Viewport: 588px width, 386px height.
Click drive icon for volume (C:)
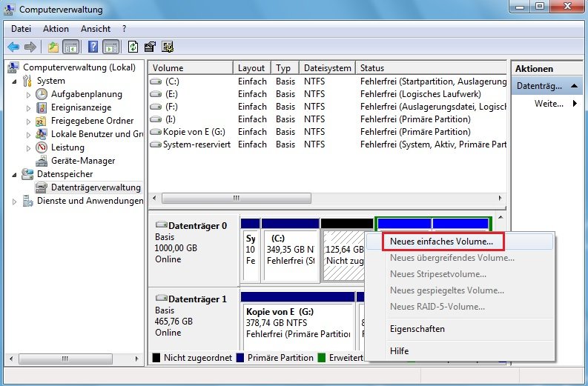point(156,81)
